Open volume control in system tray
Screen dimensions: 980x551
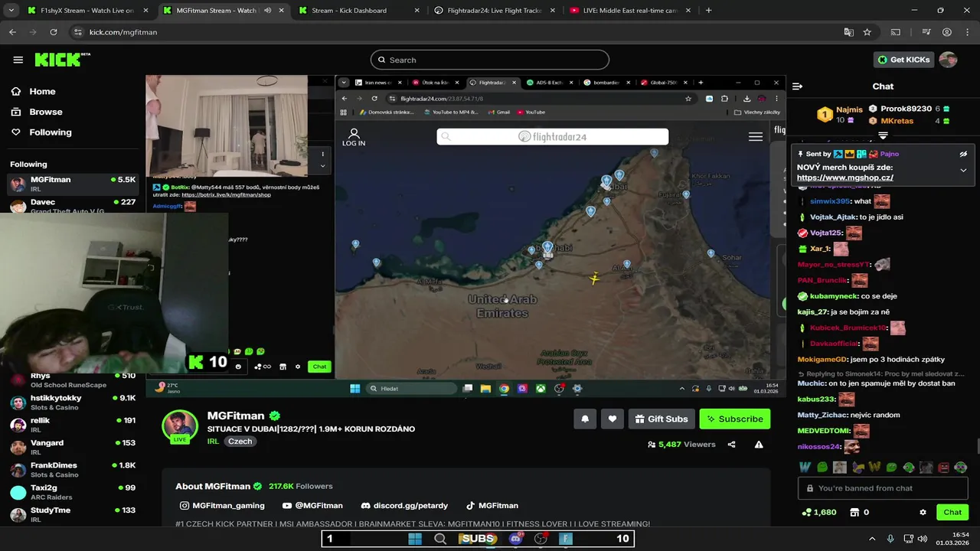pyautogui.click(x=922, y=539)
